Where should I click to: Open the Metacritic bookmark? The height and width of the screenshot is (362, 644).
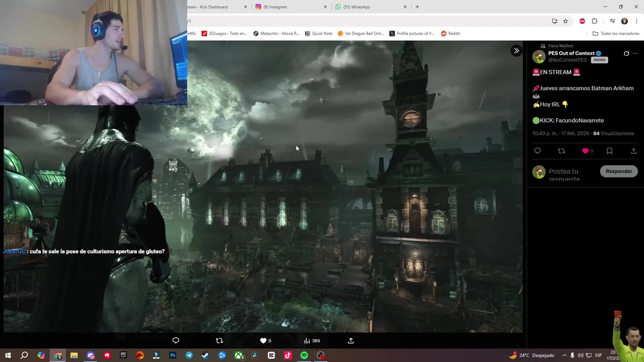tap(276, 34)
